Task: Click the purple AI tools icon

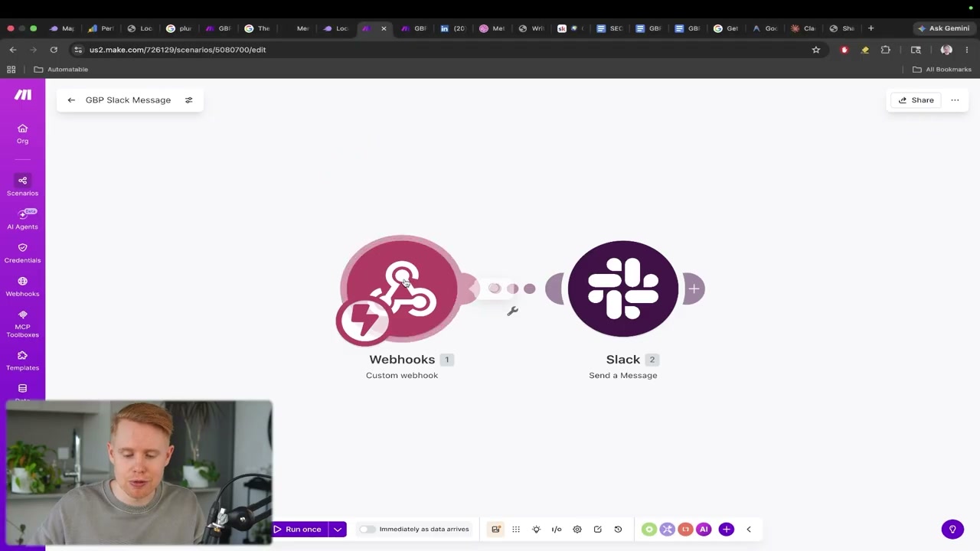Action: [x=704, y=529]
